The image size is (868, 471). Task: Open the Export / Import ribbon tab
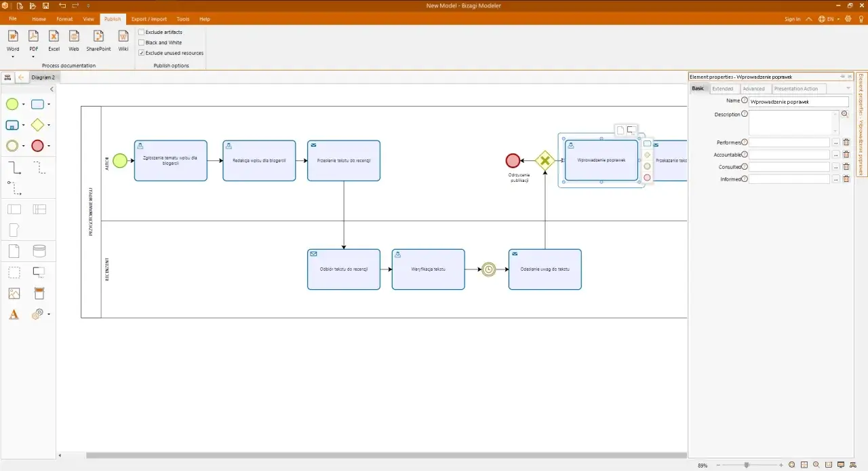pos(149,19)
